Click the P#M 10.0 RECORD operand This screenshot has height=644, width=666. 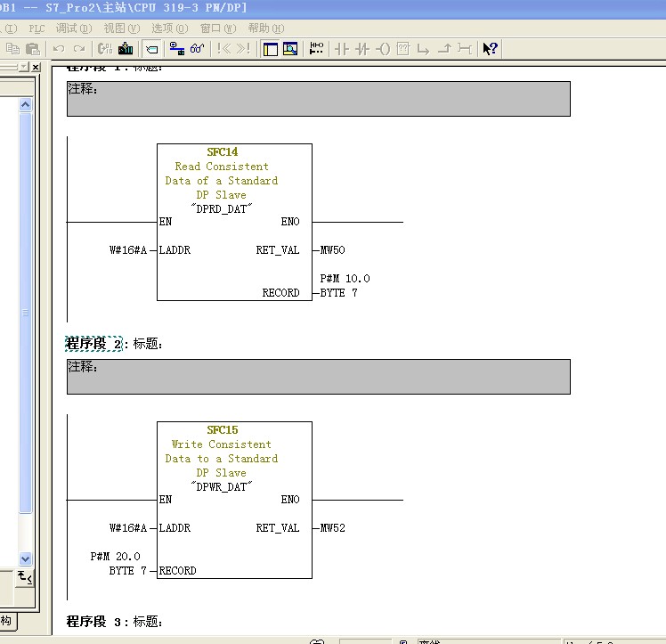click(x=345, y=285)
